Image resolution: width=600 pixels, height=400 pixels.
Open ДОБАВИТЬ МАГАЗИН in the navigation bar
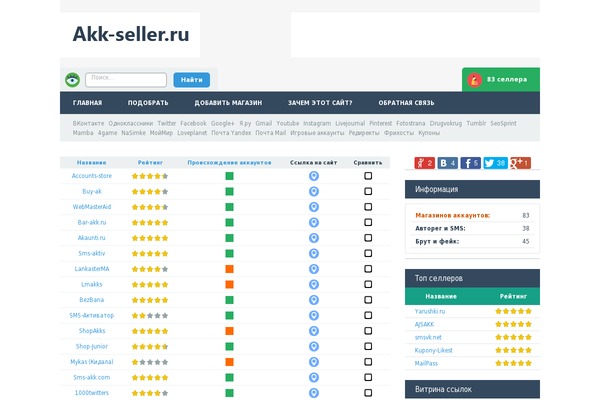click(x=228, y=103)
